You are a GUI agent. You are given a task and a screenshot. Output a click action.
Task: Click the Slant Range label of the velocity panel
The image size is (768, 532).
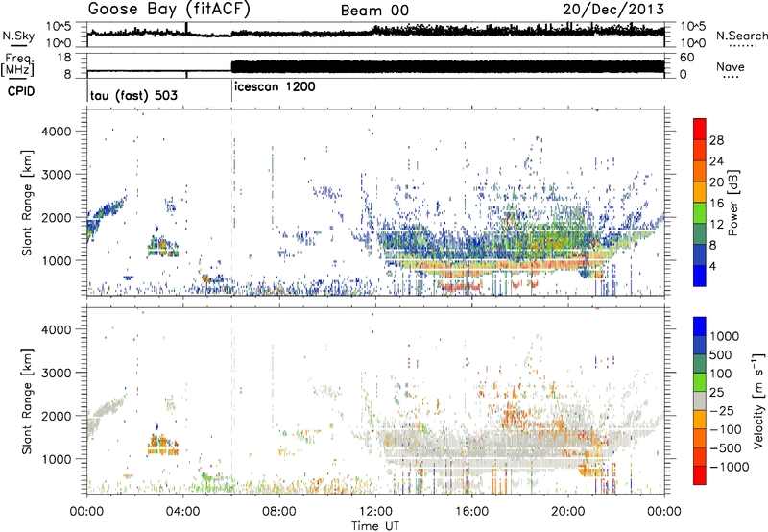(27, 400)
